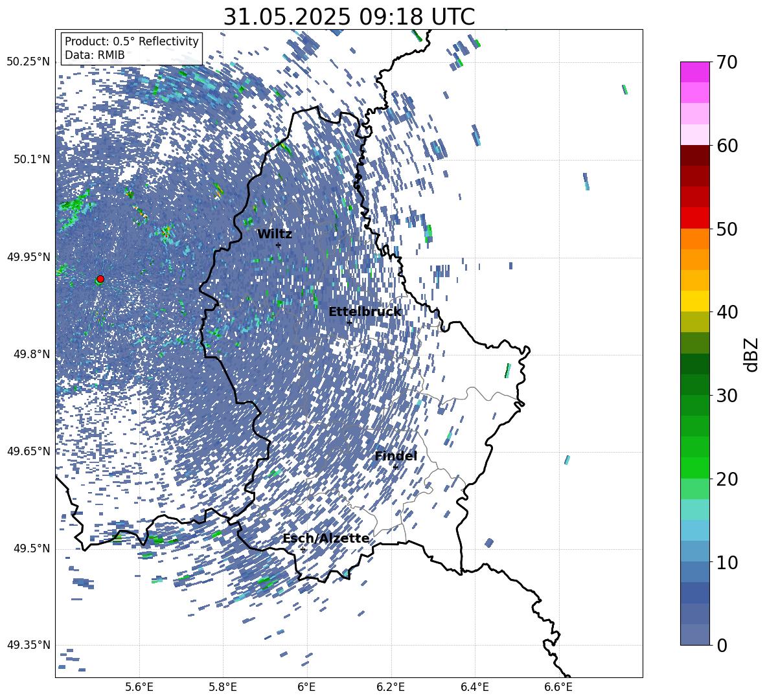Click the 49.95°N latitude label
The width and height of the screenshot is (767, 700).
click(29, 257)
